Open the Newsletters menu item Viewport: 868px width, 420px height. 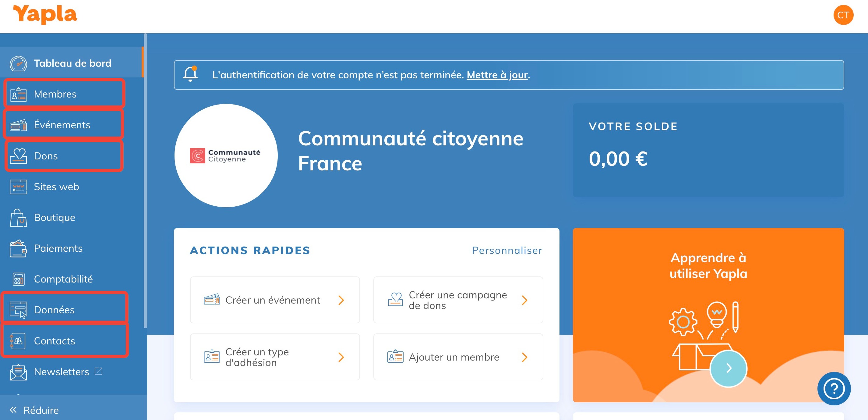coord(72,372)
